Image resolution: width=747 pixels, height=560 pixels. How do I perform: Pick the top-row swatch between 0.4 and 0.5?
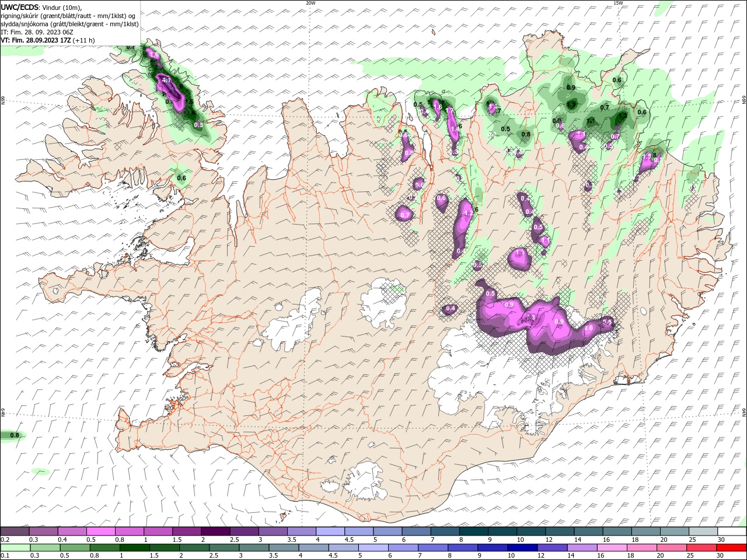coord(72,531)
